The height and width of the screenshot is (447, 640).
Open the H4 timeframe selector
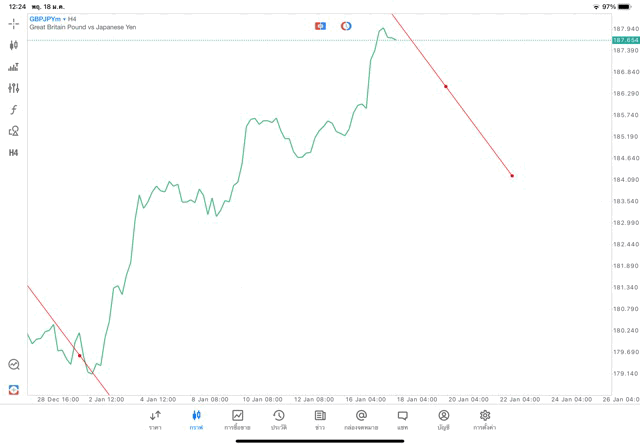pyautogui.click(x=14, y=153)
